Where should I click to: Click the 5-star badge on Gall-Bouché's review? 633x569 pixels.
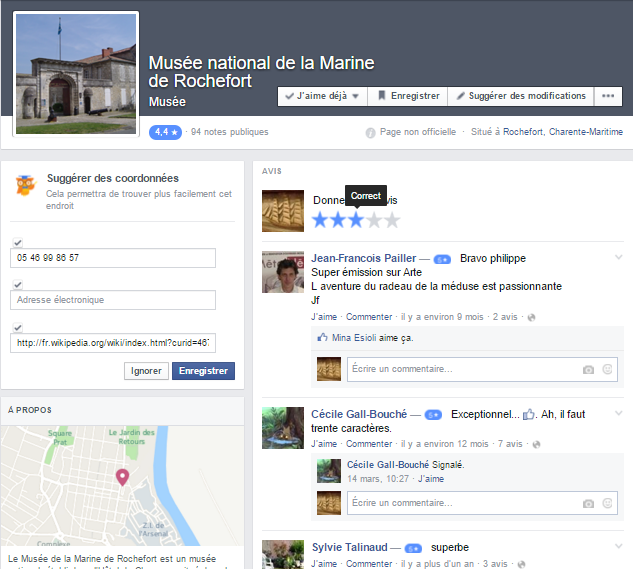tap(433, 415)
